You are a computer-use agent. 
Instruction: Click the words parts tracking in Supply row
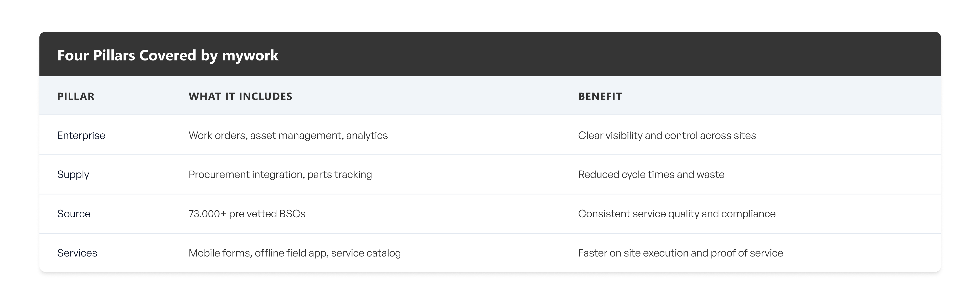pos(340,175)
